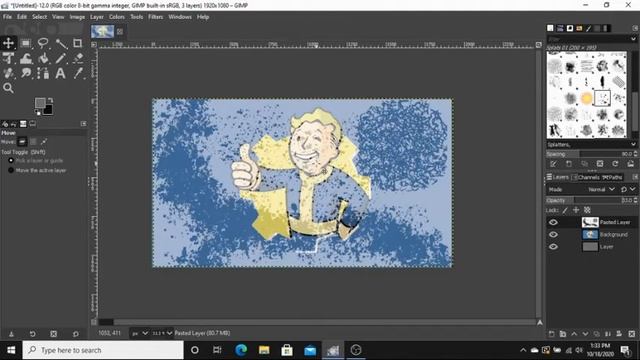Open the brushes dock configure menu

(635, 28)
